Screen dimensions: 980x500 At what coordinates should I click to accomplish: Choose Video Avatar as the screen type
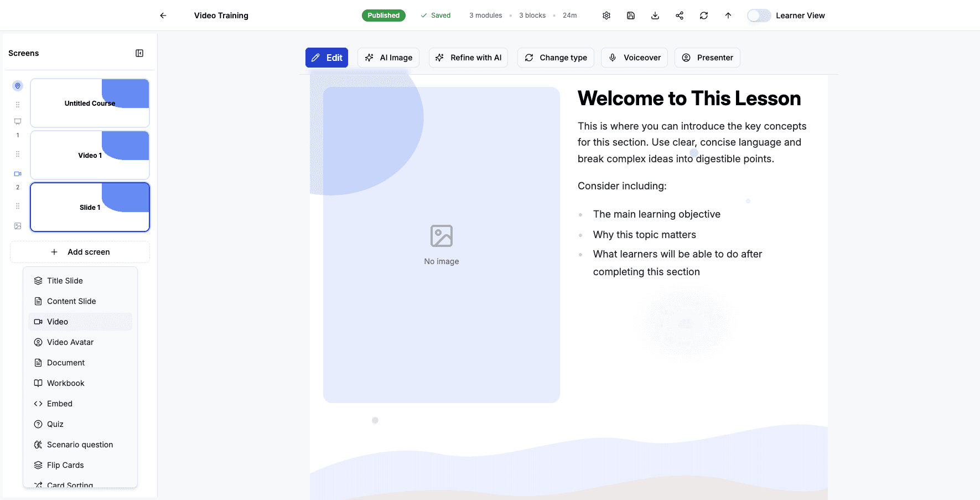[x=70, y=342]
